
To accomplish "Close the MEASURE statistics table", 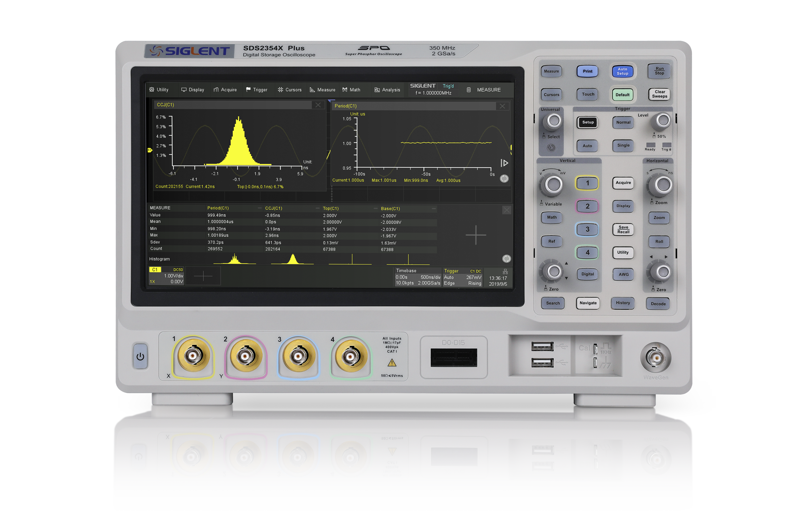I will click(x=507, y=210).
